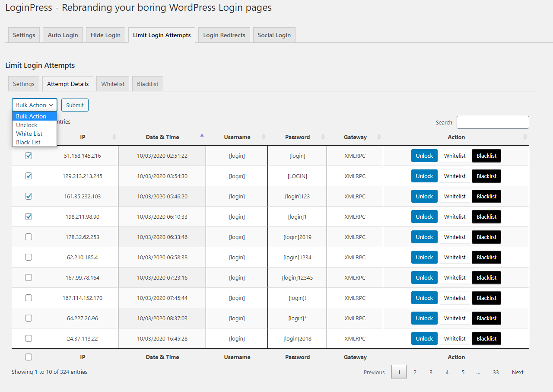Focus the Search input field

pos(493,122)
